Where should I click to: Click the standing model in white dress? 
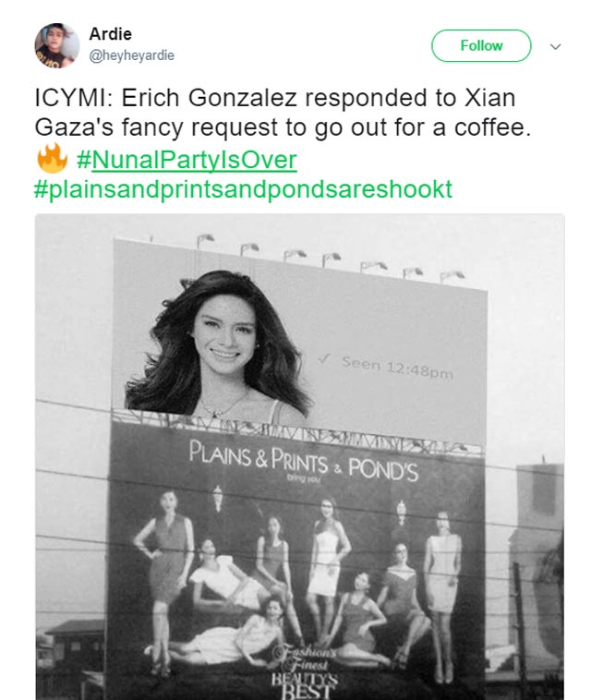coord(325,567)
